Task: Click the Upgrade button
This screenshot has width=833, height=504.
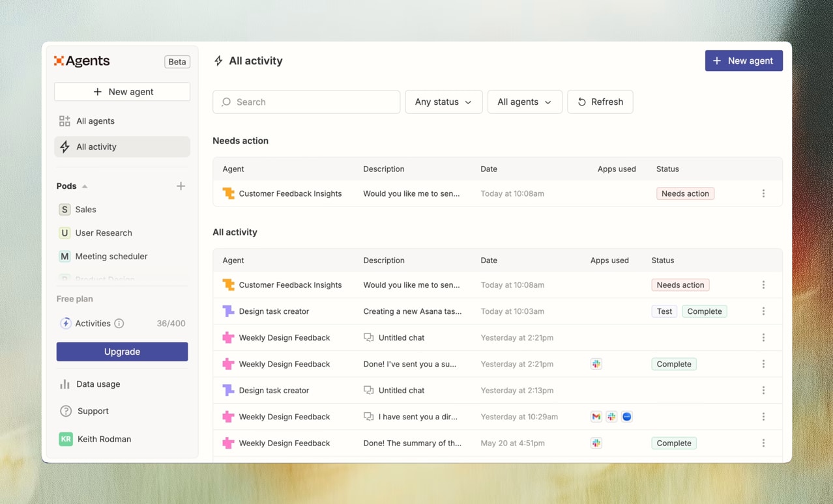Action: [x=122, y=352]
